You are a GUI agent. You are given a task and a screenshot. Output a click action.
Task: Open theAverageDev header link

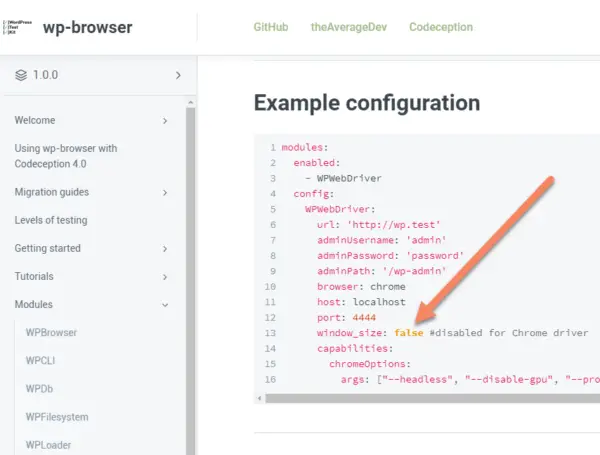pos(349,27)
